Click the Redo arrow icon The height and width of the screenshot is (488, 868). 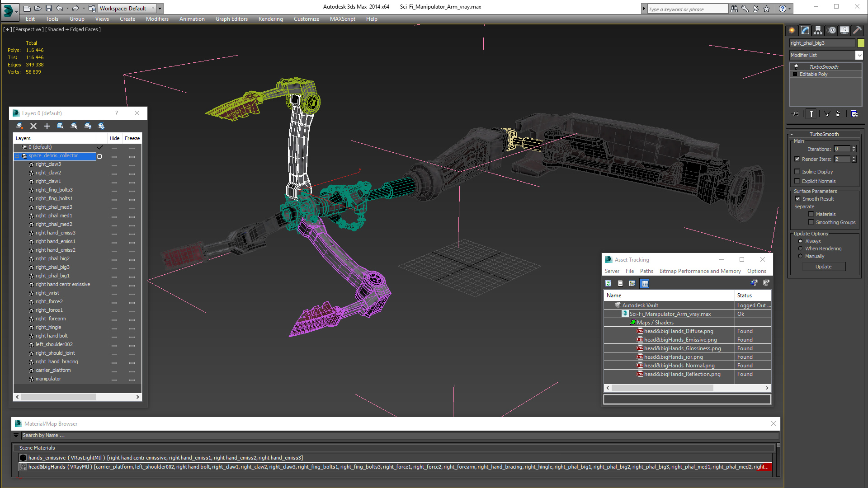point(75,8)
